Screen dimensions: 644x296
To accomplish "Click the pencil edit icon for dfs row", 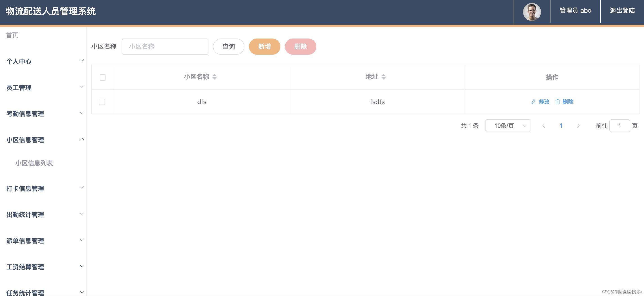I will (534, 102).
